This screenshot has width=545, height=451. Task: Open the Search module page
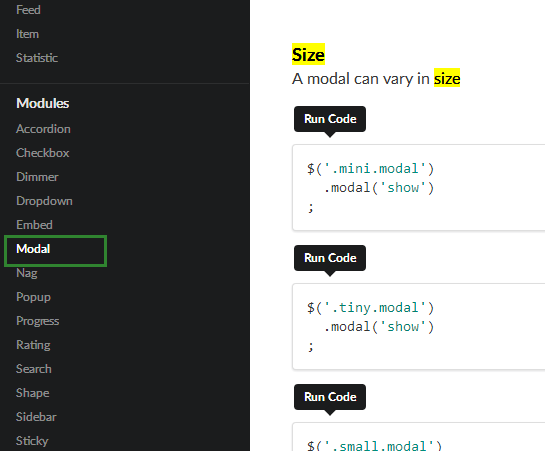pos(34,369)
